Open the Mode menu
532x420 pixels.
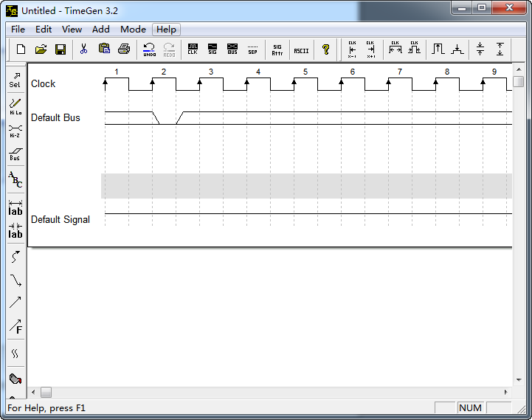click(133, 30)
